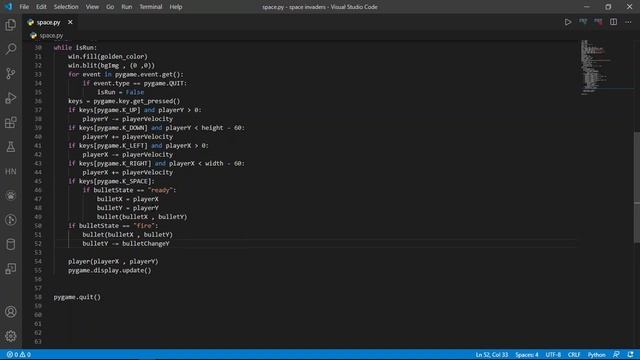Split the editor to the right
The image size is (640, 360).
click(x=613, y=22)
